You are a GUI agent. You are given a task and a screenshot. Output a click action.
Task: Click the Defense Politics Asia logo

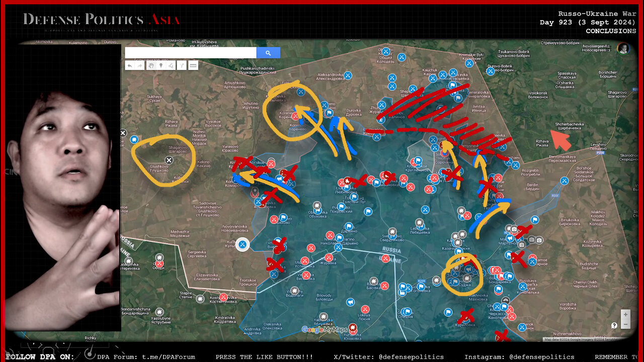pos(101,21)
